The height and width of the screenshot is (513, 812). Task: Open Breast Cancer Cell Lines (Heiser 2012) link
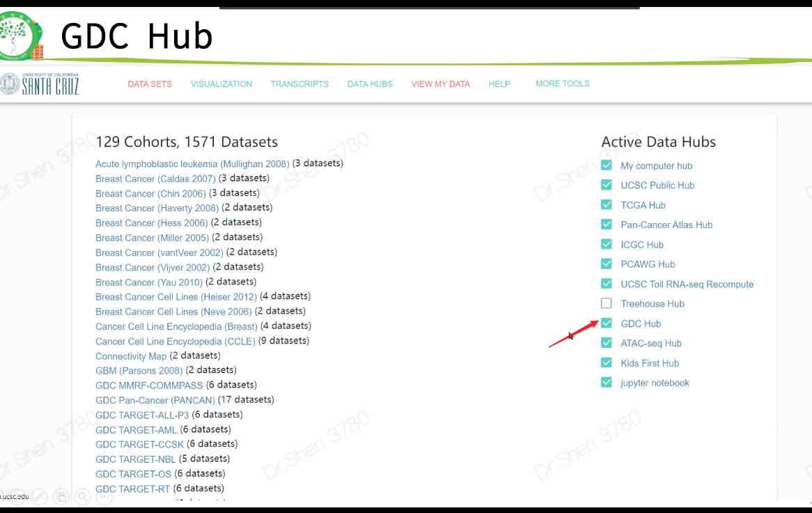pyautogui.click(x=176, y=297)
